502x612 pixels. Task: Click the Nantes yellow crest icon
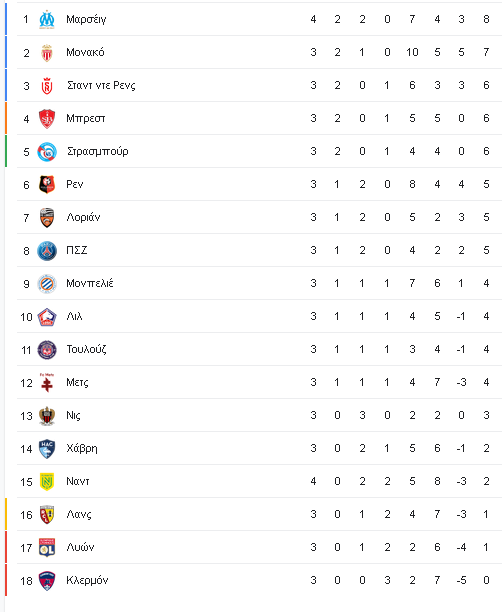click(47, 482)
